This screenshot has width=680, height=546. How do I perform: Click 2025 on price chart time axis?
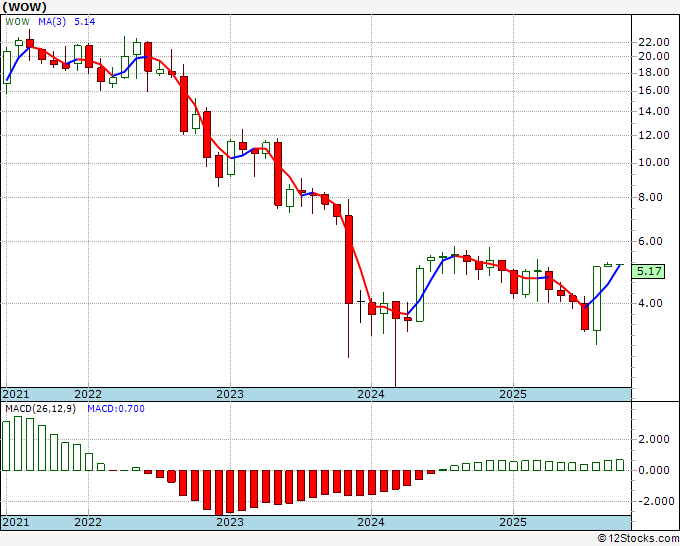(x=513, y=394)
